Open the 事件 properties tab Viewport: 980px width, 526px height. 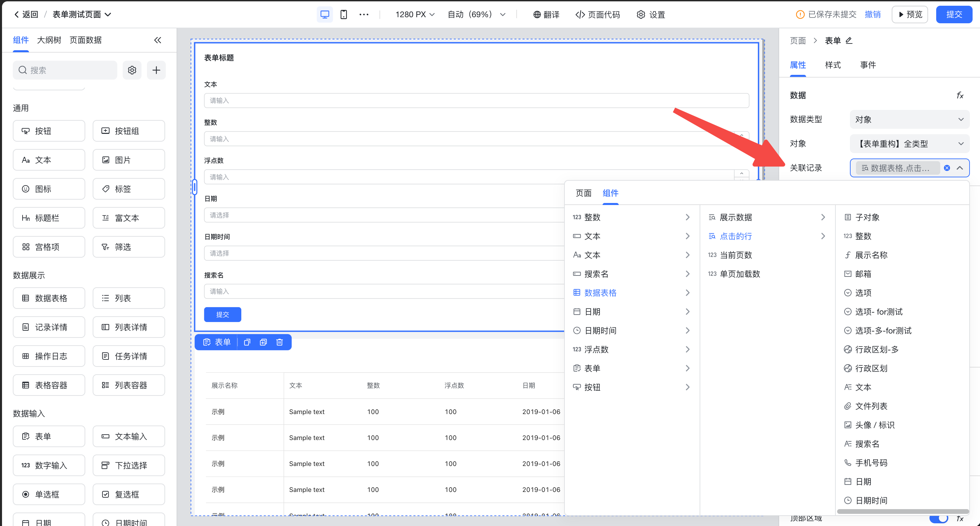click(x=868, y=65)
